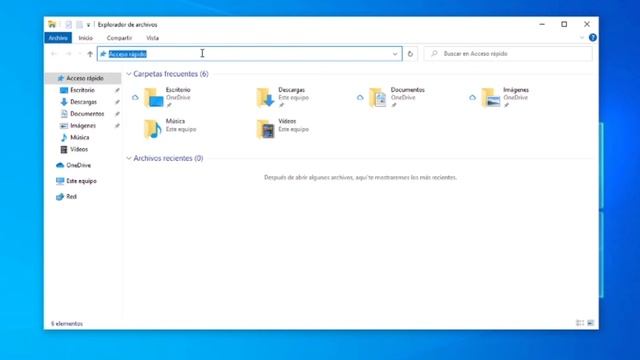Close the Explorador de archivos window
The height and width of the screenshot is (360, 640).
click(587, 24)
